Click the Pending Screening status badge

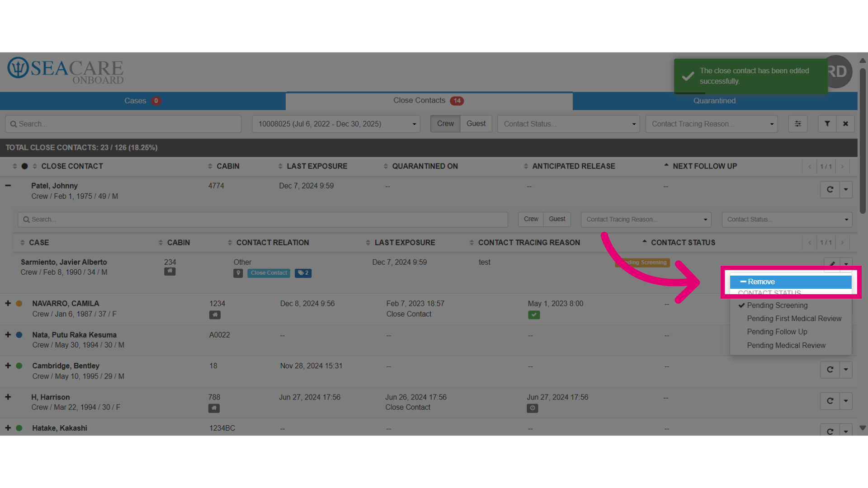pos(642,263)
